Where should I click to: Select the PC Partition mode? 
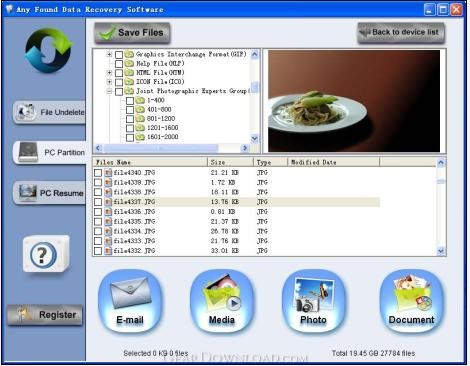pos(49,152)
